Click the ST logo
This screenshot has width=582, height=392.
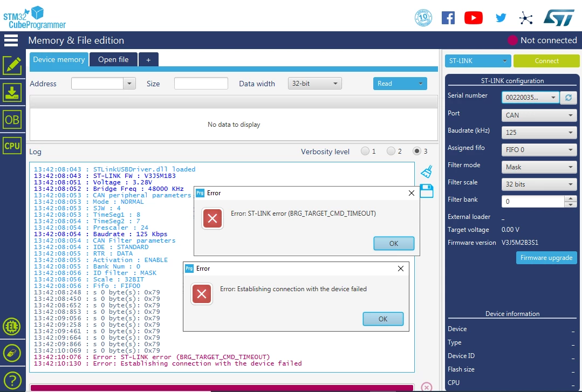(x=559, y=17)
